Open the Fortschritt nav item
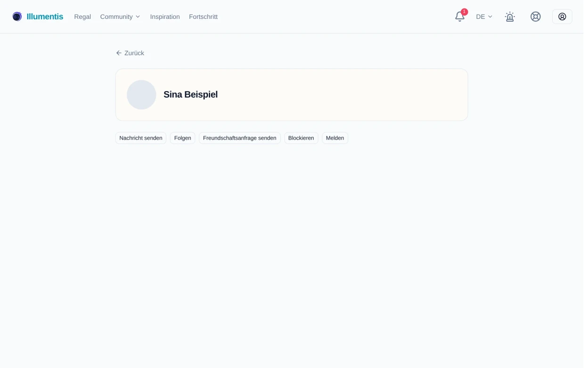This screenshot has width=588, height=368. (x=203, y=17)
